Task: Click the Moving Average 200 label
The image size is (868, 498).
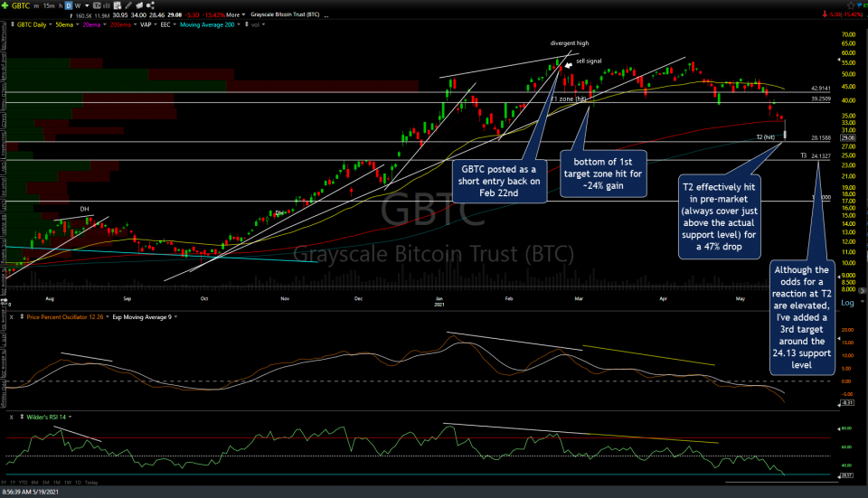Action: (x=207, y=24)
